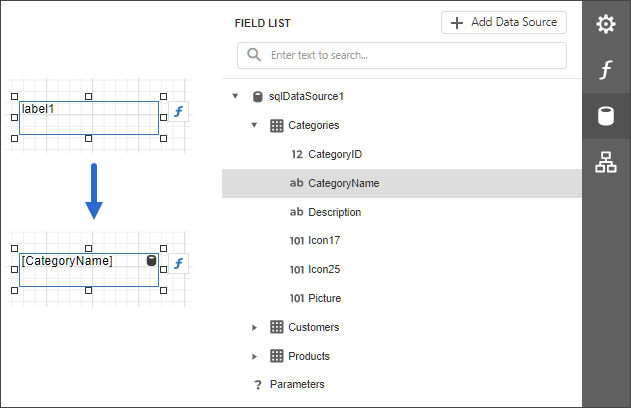Select the Field List database icon
631x408 pixels.
(x=606, y=117)
